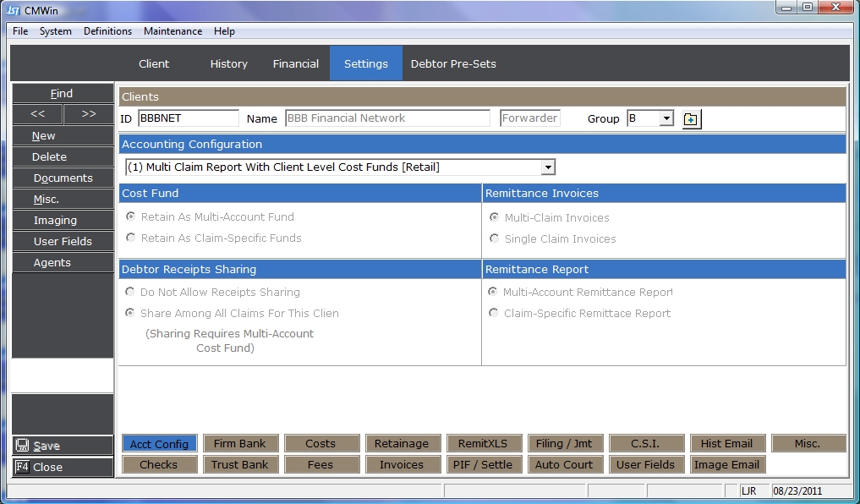Select Retain As Claim-Specific Funds option
Viewport: 860px width, 504px height.
pos(130,238)
